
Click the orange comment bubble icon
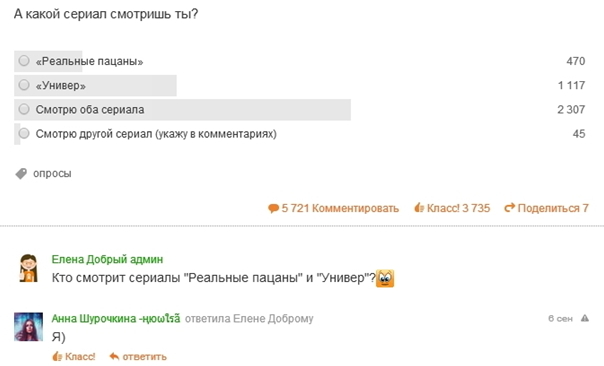(273, 208)
